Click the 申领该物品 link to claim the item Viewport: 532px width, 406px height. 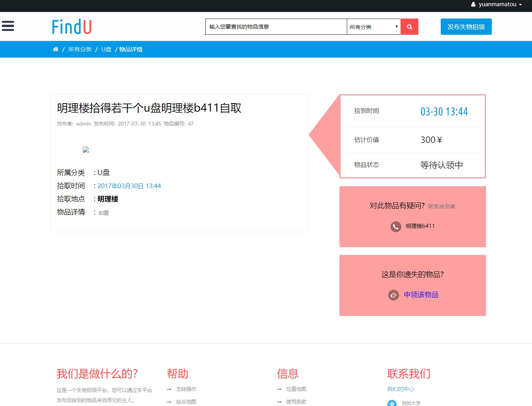pos(421,295)
